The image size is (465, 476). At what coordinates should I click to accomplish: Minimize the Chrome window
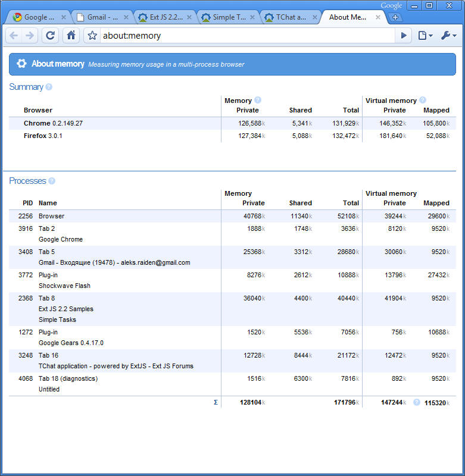click(414, 6)
